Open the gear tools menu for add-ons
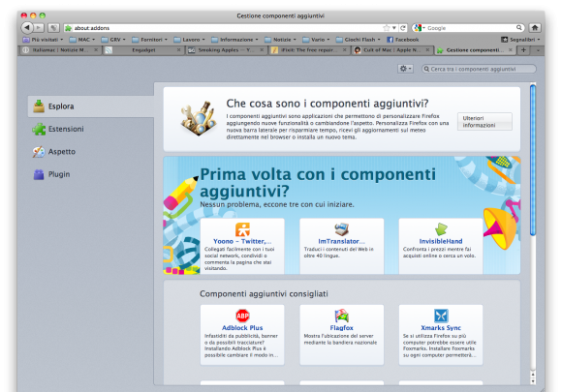 click(405, 69)
